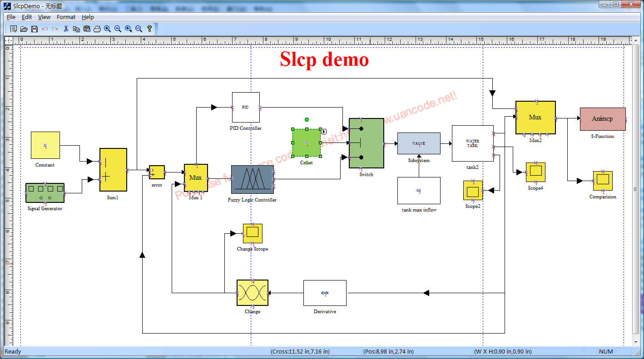This screenshot has height=359, width=644.
Task: Select the tank max inflow block
Action: (419, 191)
